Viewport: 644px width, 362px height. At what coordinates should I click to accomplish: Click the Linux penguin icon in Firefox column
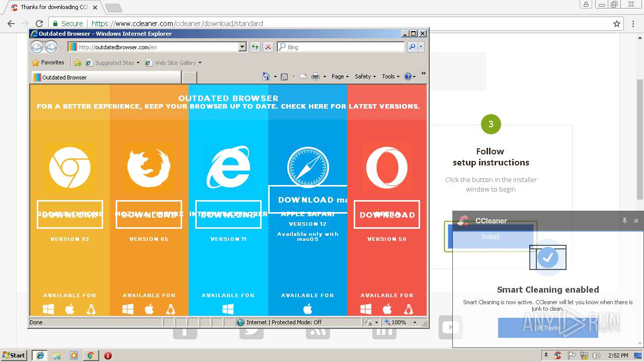click(x=171, y=309)
